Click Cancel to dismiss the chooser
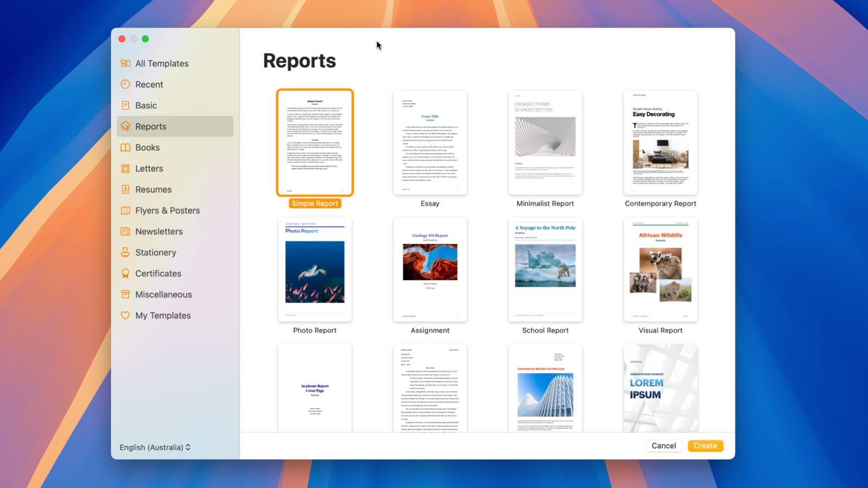The image size is (868, 488). 663,445
